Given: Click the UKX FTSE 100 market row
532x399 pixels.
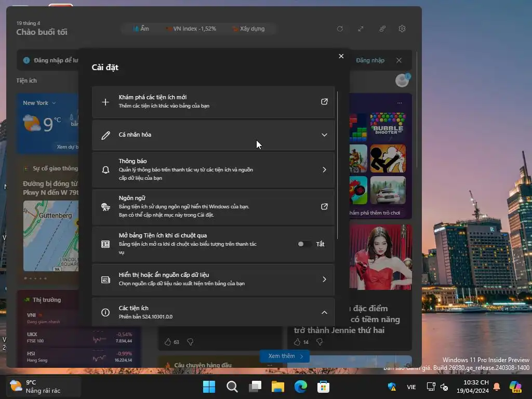Looking at the screenshot, I should coord(79,337).
